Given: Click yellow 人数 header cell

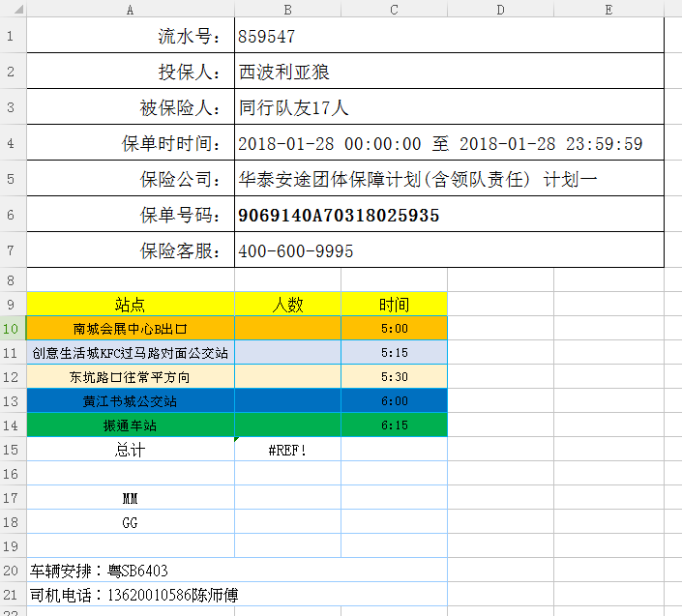Looking at the screenshot, I should (x=287, y=304).
